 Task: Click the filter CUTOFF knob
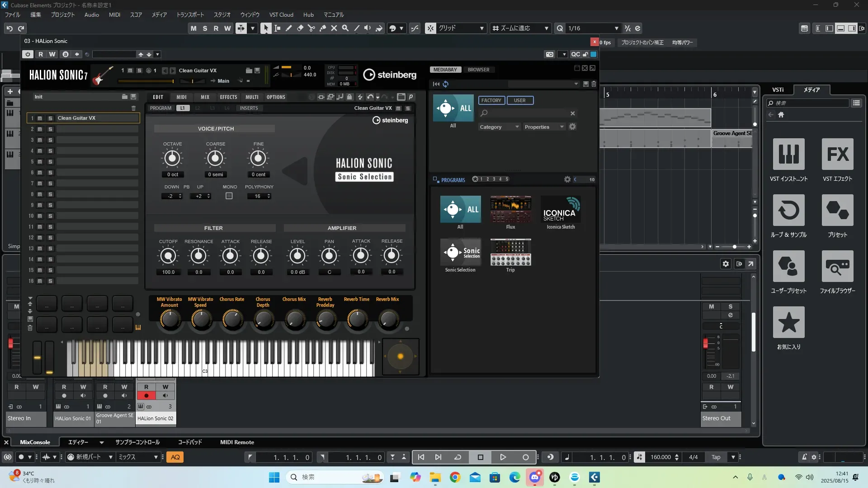(x=168, y=256)
